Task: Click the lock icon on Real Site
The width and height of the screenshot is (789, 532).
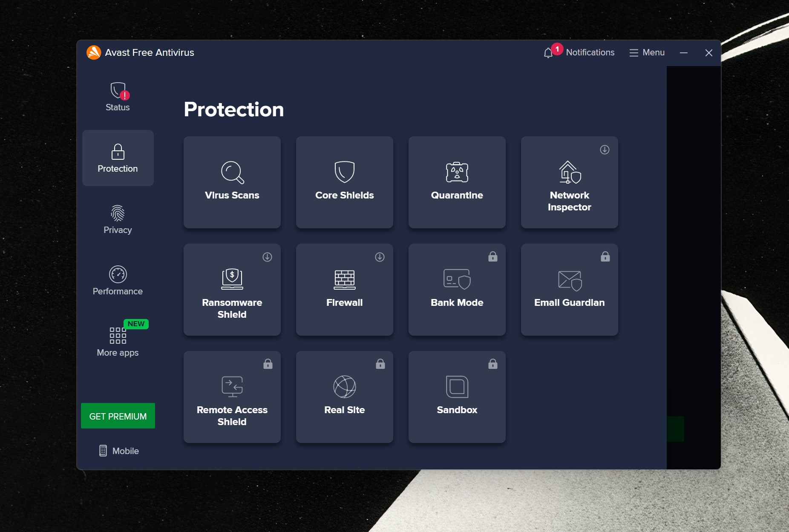Action: point(380,364)
